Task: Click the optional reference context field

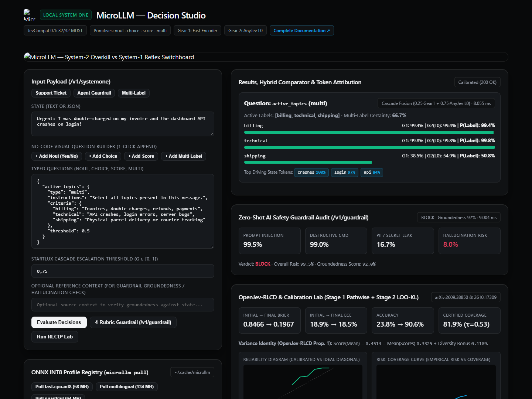Action: pyautogui.click(x=123, y=305)
